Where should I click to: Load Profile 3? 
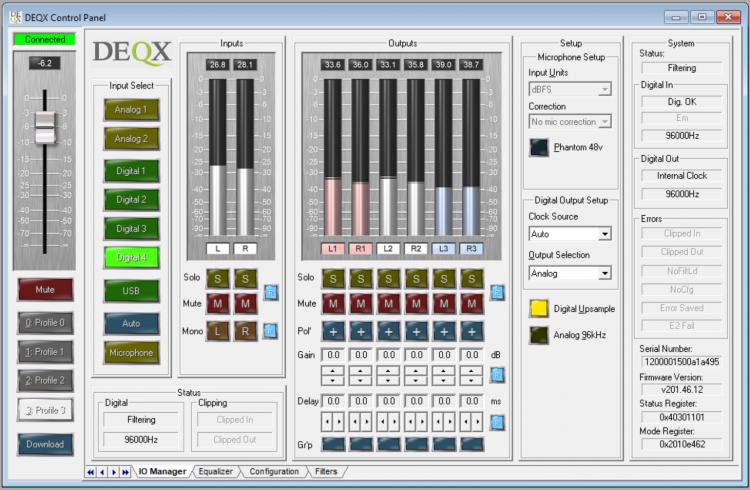pos(45,410)
